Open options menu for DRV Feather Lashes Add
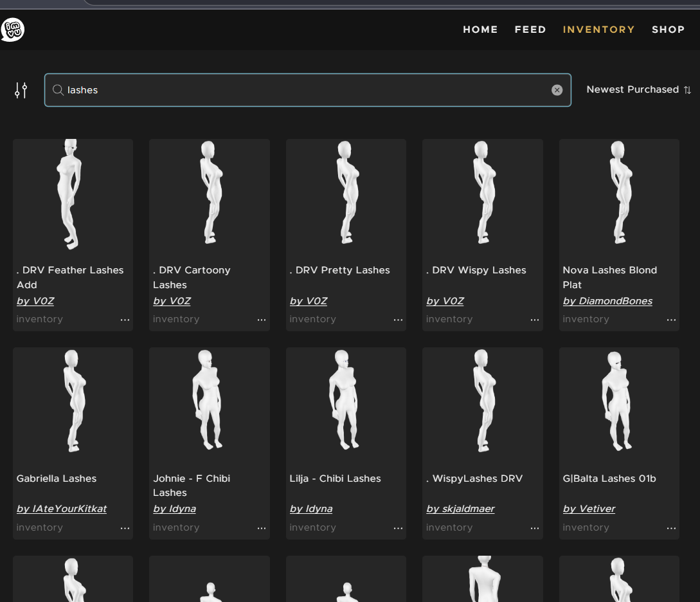Screen dimensions: 700x602 pyautogui.click(x=125, y=320)
